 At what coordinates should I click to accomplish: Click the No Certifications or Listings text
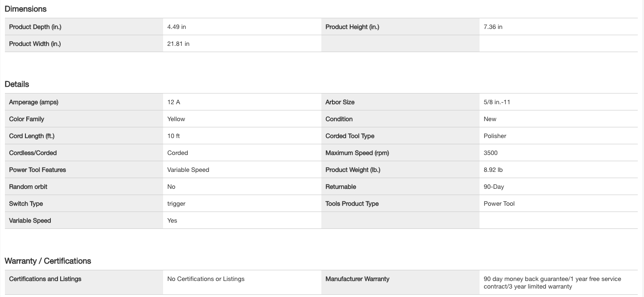206,279
